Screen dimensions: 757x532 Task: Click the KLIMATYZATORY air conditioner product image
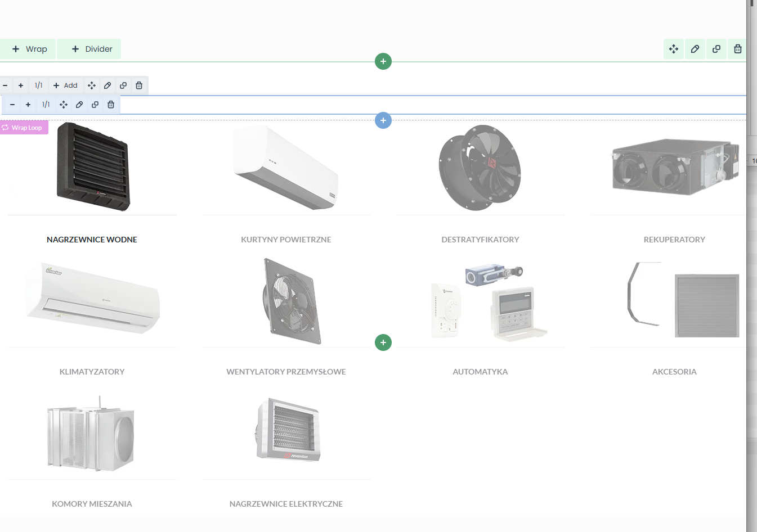coord(92,298)
